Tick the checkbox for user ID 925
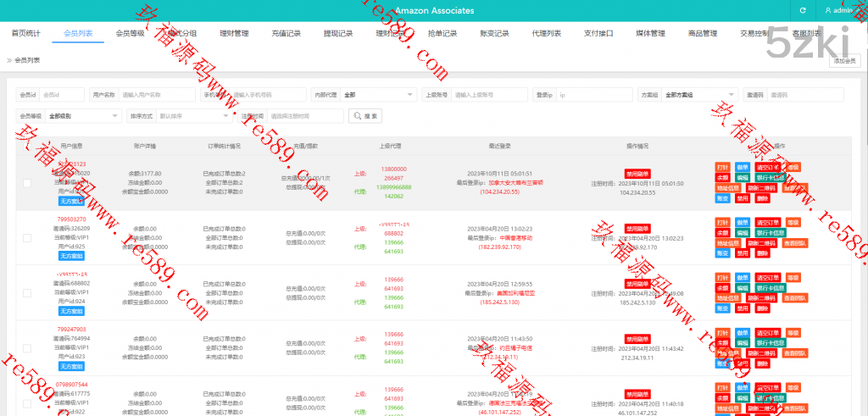Screen dimensions: 868x416 click(x=27, y=238)
